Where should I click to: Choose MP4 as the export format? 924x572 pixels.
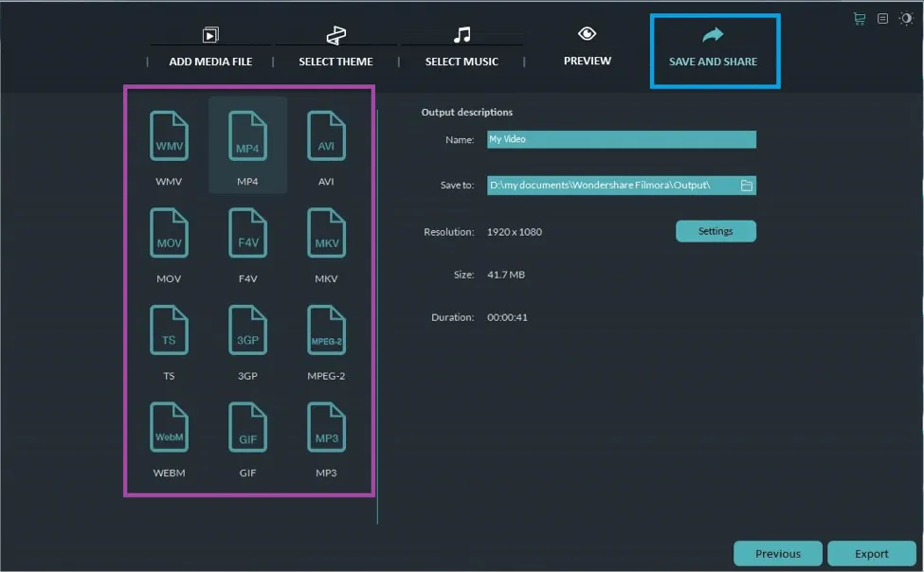click(247, 136)
